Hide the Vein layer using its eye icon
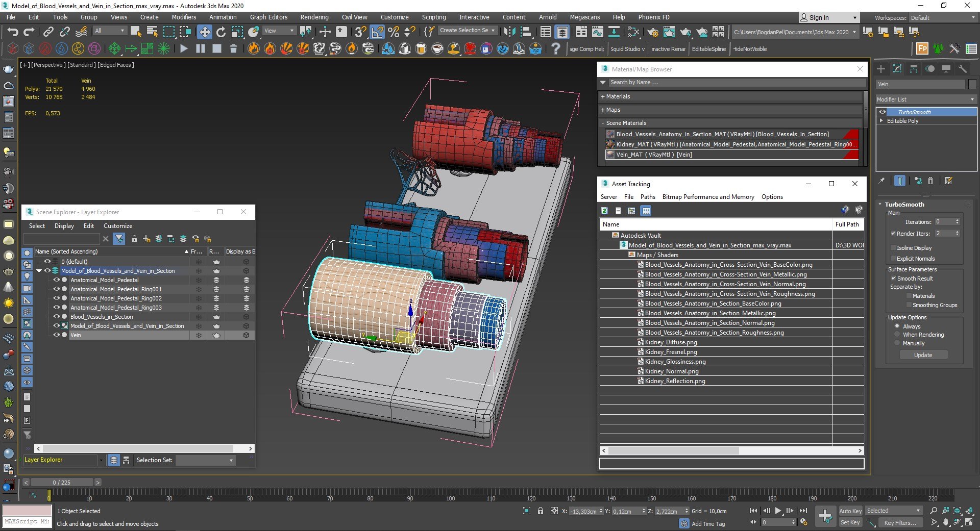 pos(56,335)
